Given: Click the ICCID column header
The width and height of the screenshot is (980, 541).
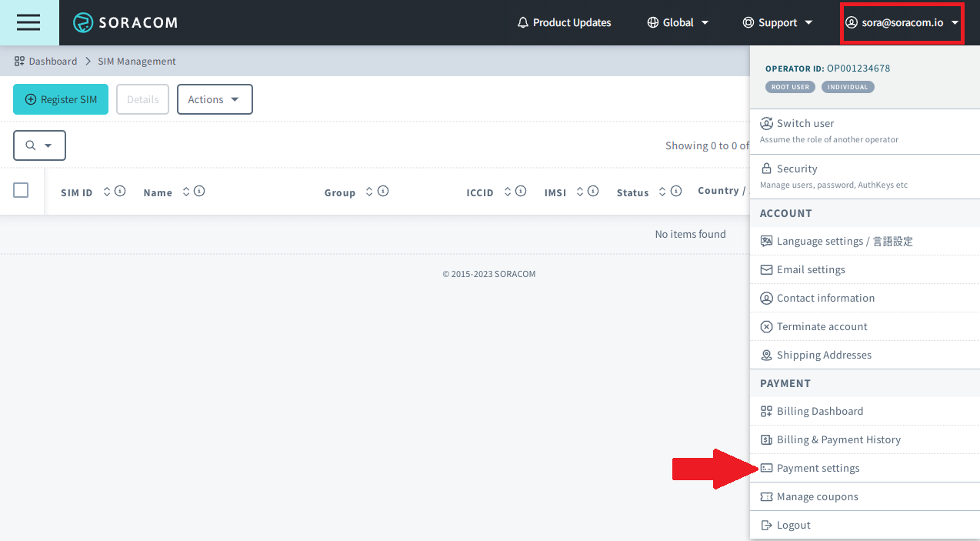Looking at the screenshot, I should click(x=479, y=192).
